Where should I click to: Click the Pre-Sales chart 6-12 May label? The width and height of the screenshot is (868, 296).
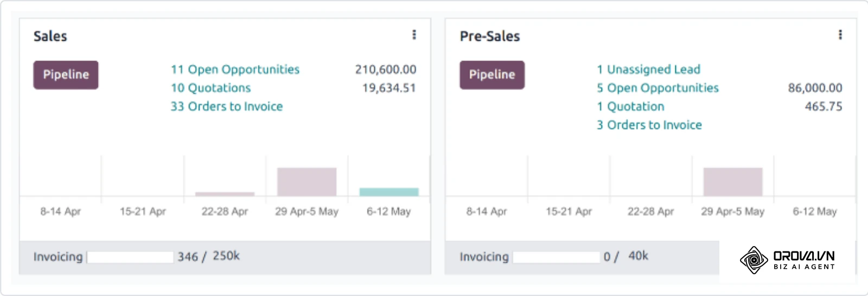coord(815,211)
